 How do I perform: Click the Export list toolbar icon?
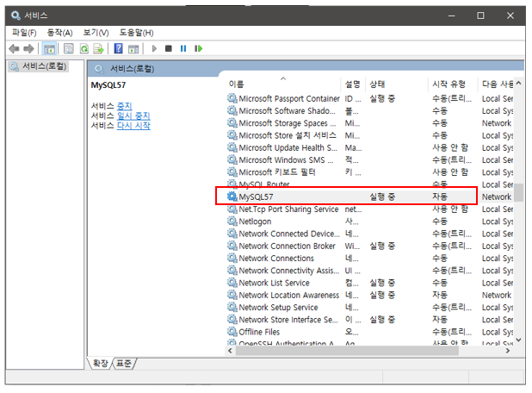pos(99,49)
